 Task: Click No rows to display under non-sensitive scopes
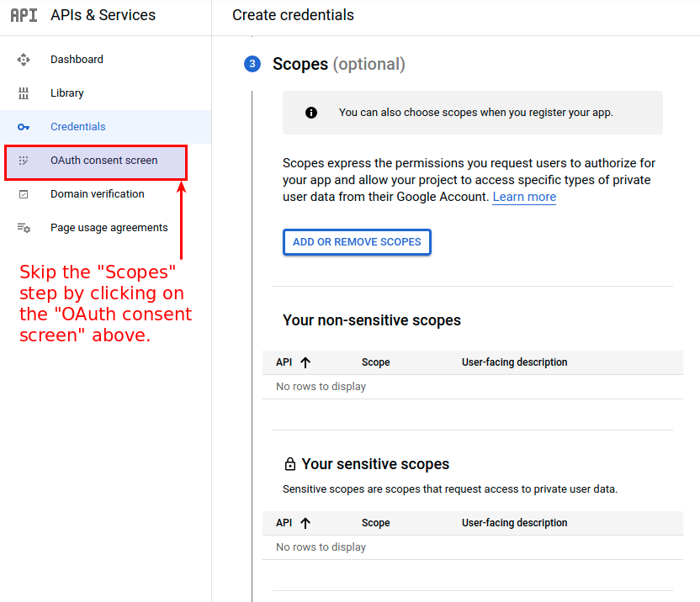pos(321,387)
